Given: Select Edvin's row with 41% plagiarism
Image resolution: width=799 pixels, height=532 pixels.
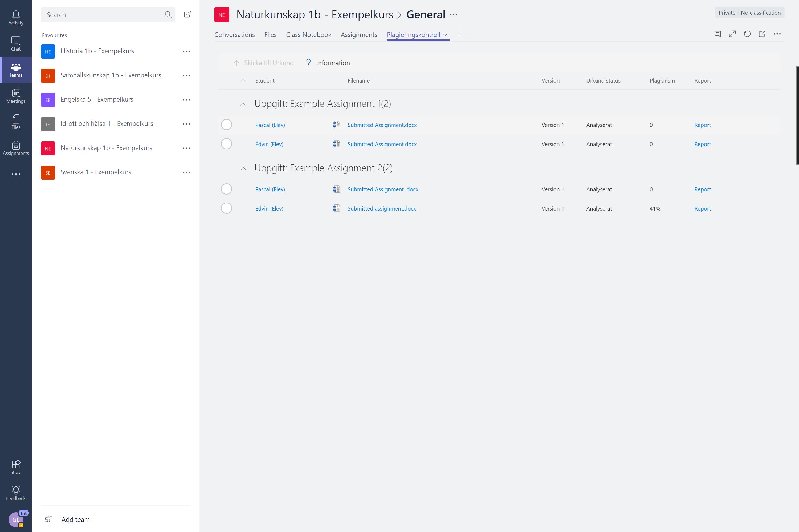Looking at the screenshot, I should coord(226,208).
